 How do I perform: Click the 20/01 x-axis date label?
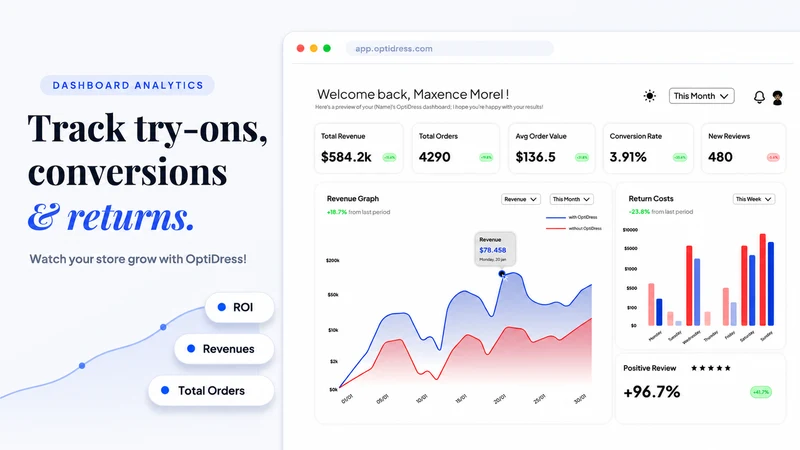tap(499, 399)
